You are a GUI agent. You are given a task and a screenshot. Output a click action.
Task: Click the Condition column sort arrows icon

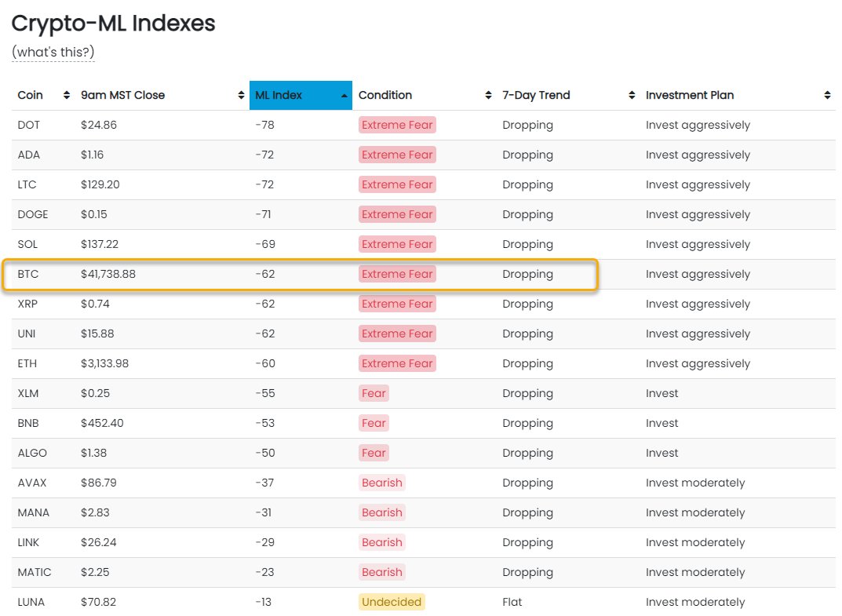tap(488, 95)
